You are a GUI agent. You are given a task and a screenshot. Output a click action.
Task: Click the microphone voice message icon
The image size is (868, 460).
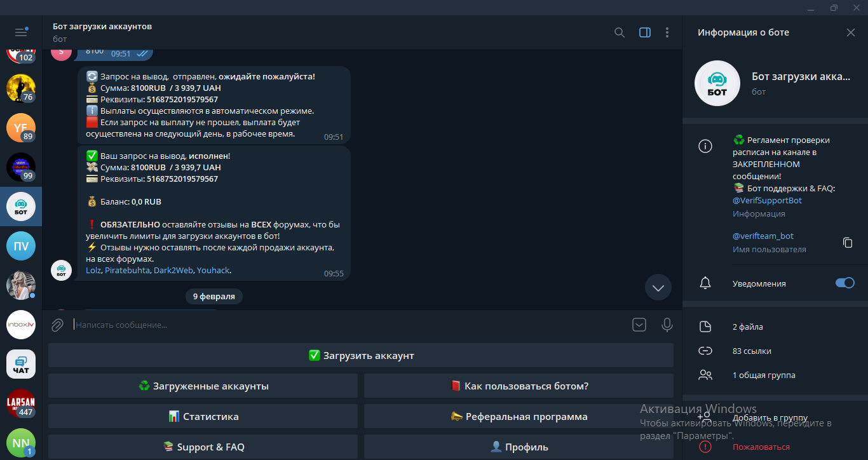pos(667,325)
